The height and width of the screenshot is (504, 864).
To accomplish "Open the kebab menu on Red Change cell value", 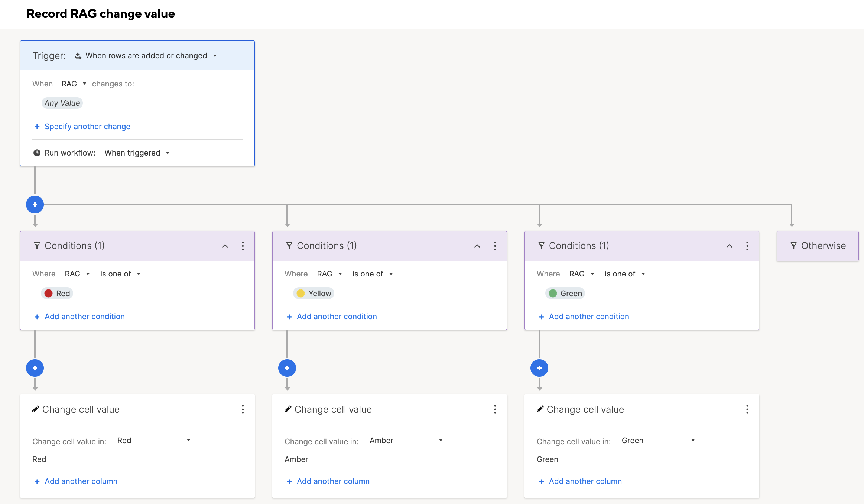I will [243, 409].
